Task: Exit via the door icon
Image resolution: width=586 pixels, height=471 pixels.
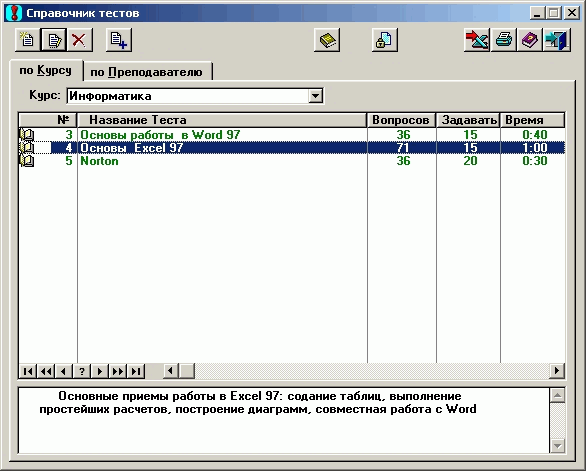Action: click(x=556, y=40)
